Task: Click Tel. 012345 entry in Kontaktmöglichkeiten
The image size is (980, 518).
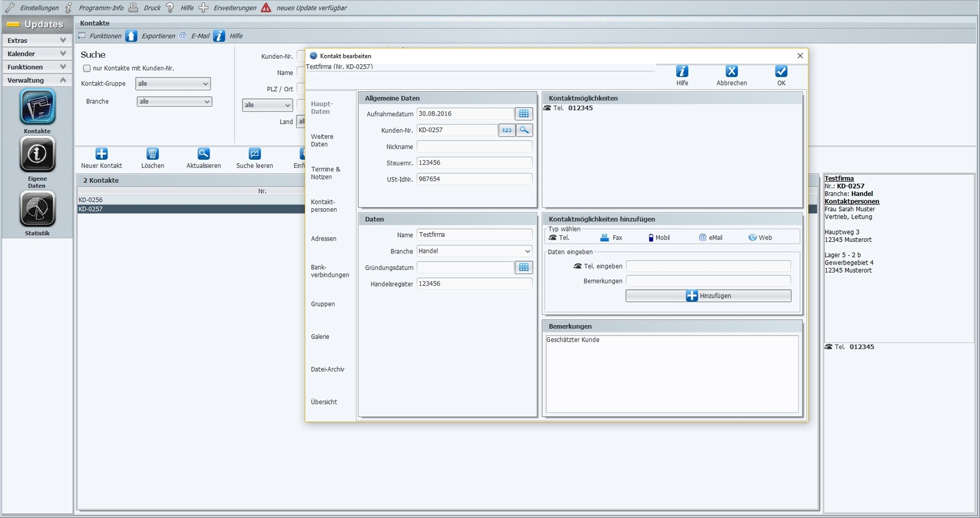Action: pyautogui.click(x=568, y=108)
